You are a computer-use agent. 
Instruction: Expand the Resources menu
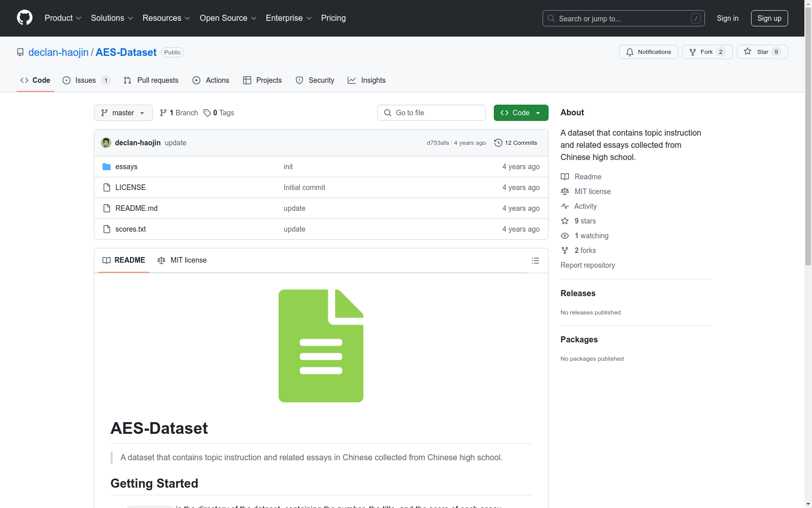coord(166,18)
